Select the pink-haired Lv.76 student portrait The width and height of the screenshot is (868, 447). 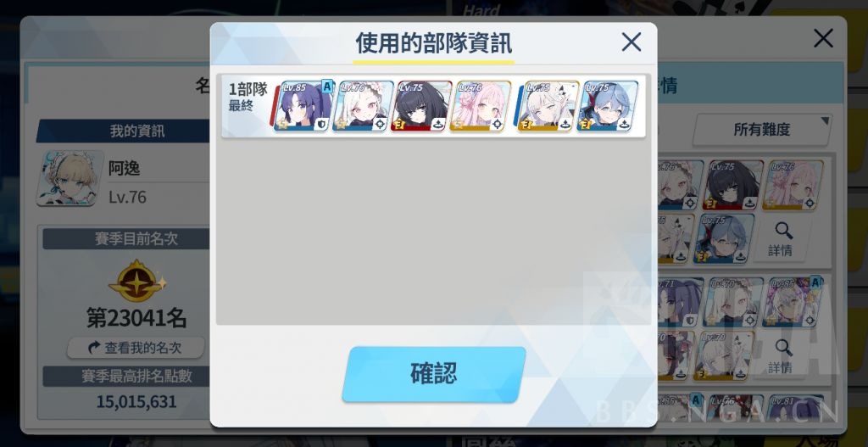(481, 106)
